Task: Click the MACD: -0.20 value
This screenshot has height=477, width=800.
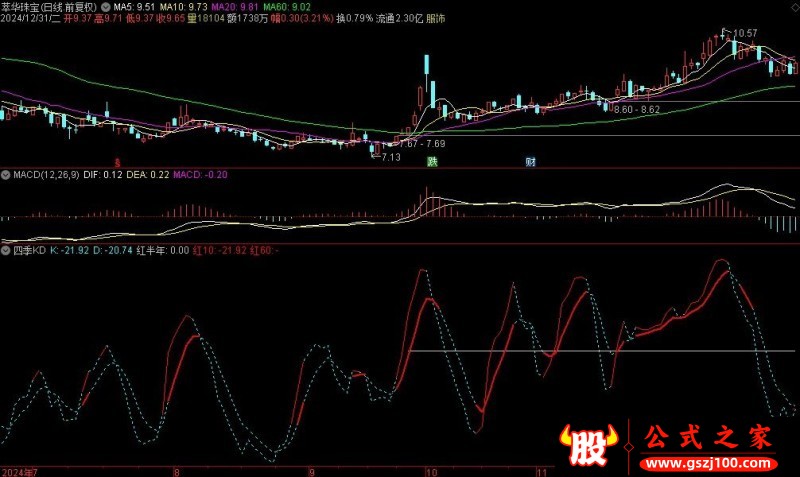Action: pyautogui.click(x=200, y=175)
